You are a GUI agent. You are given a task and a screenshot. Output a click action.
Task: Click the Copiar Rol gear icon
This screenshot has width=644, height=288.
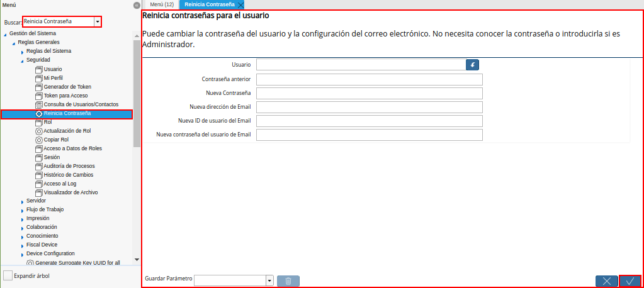39,140
